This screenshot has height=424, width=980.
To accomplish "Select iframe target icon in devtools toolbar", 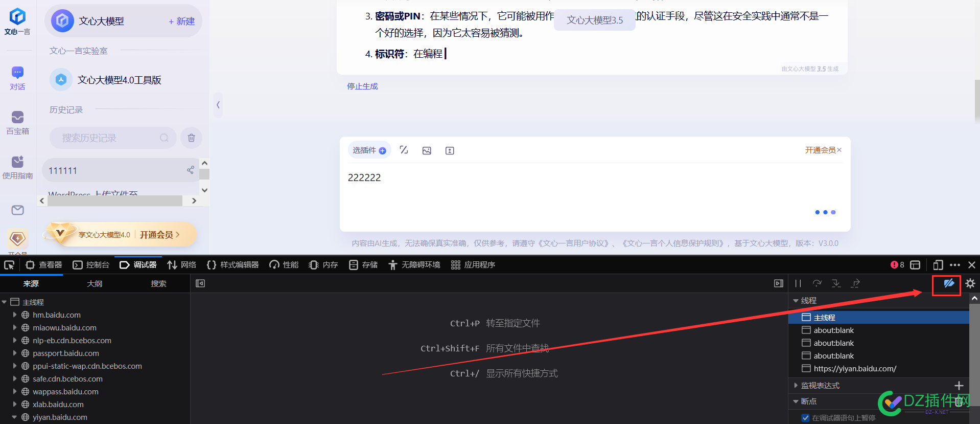I will pos(915,265).
